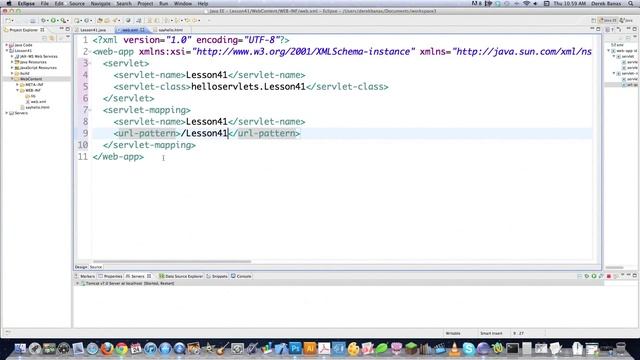Expand JAX-WS Web Services node
Image resolution: width=640 pixels, height=360 pixels.
coord(12,56)
